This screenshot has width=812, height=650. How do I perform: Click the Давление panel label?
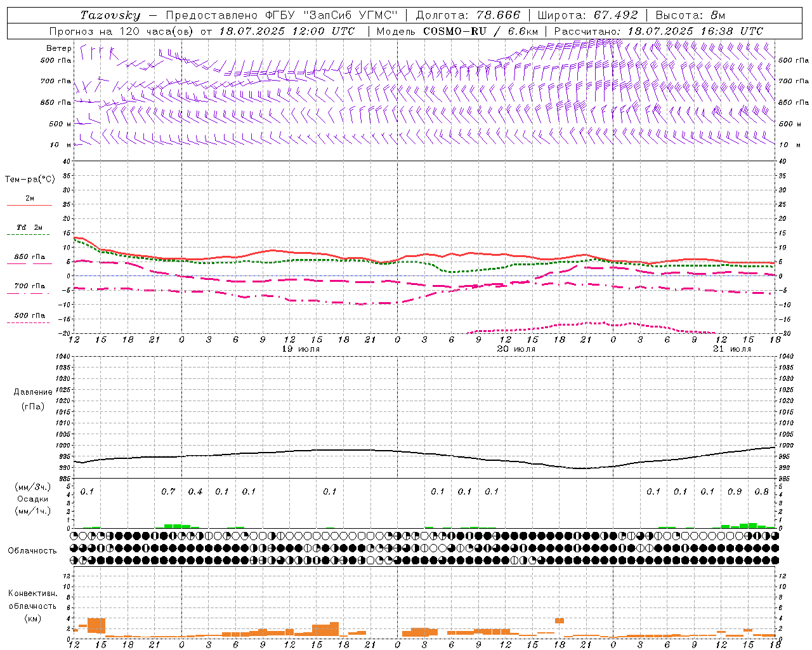(33, 392)
